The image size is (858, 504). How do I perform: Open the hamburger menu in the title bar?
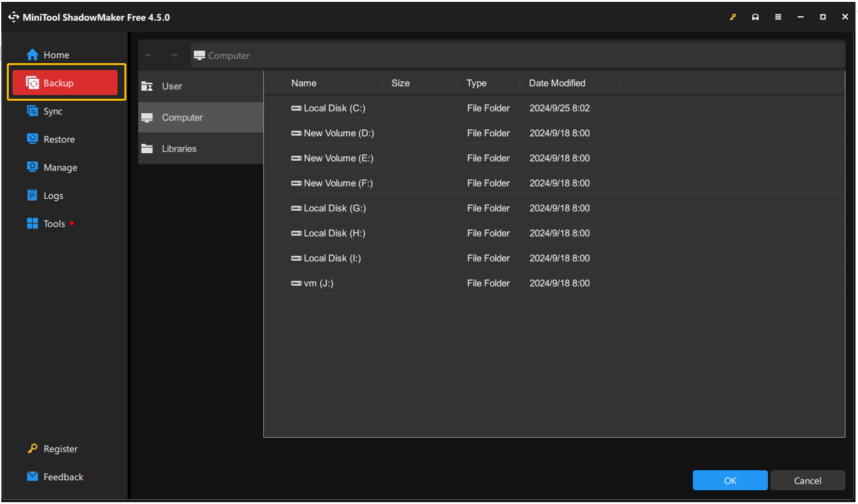click(x=778, y=18)
